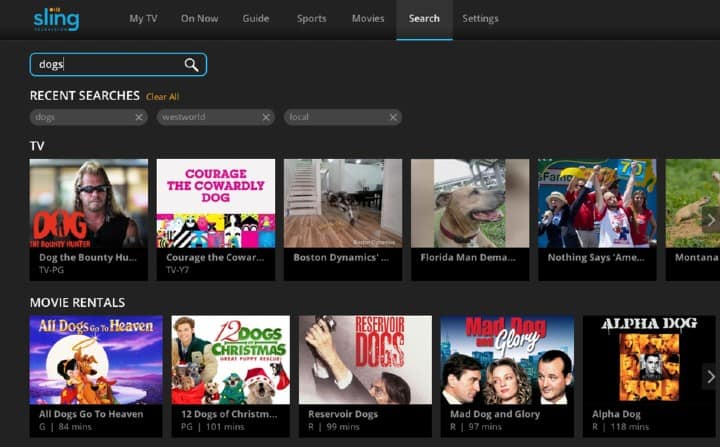The image size is (720, 447).
Task: Open the Nothing Says 'Ame... thumbnail
Action: coord(597,204)
